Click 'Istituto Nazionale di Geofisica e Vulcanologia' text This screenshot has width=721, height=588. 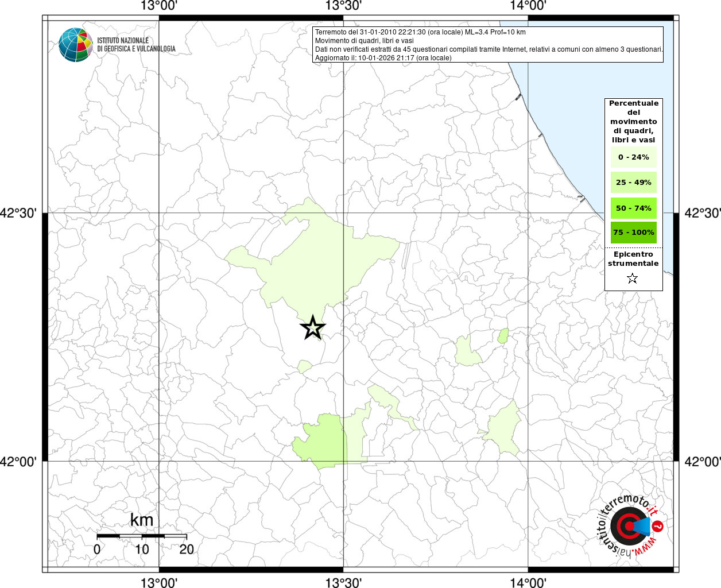tap(136, 45)
